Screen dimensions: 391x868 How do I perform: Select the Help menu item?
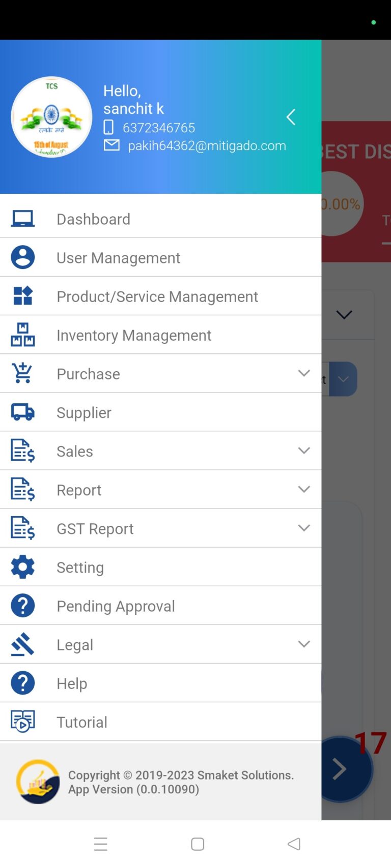(72, 683)
